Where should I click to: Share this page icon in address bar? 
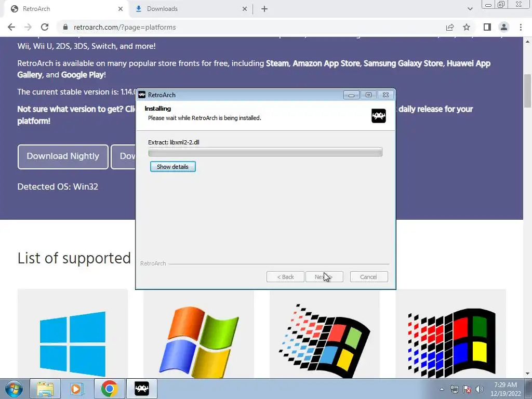[450, 27]
